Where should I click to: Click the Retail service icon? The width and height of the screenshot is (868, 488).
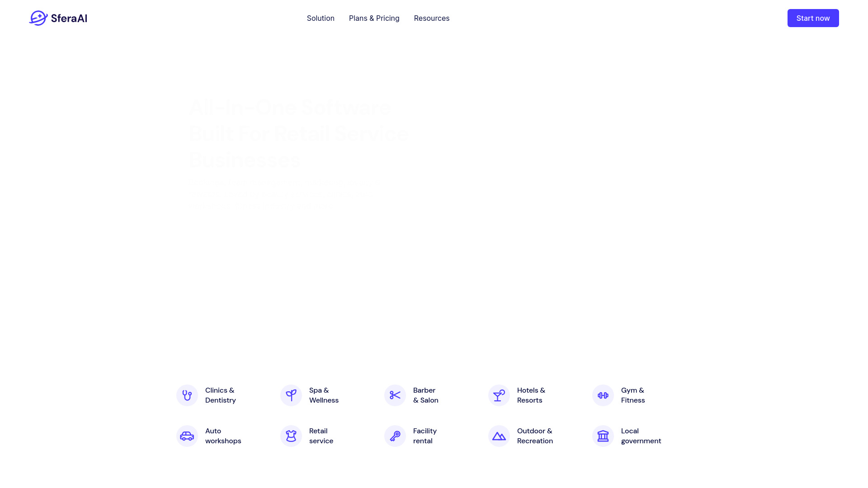(x=291, y=436)
